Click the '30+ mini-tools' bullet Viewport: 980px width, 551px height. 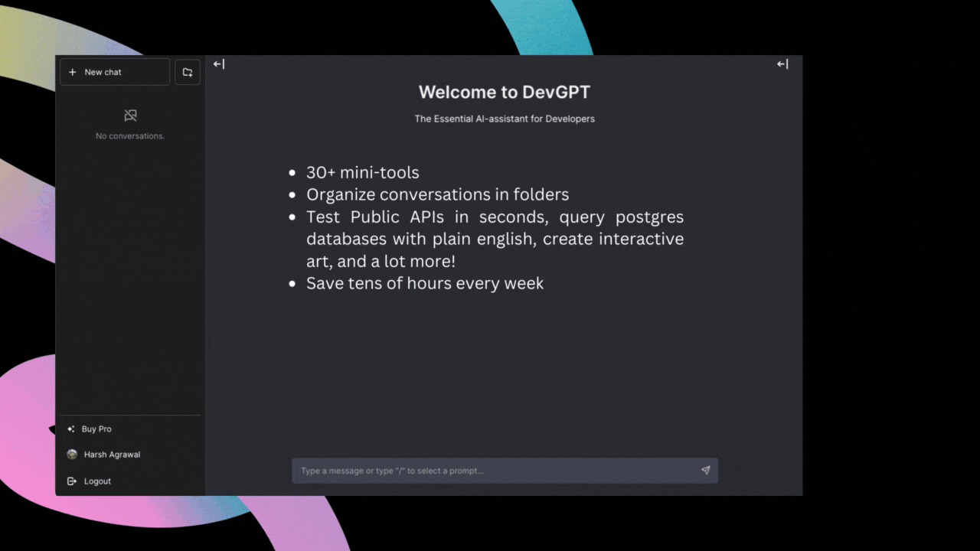coord(363,173)
